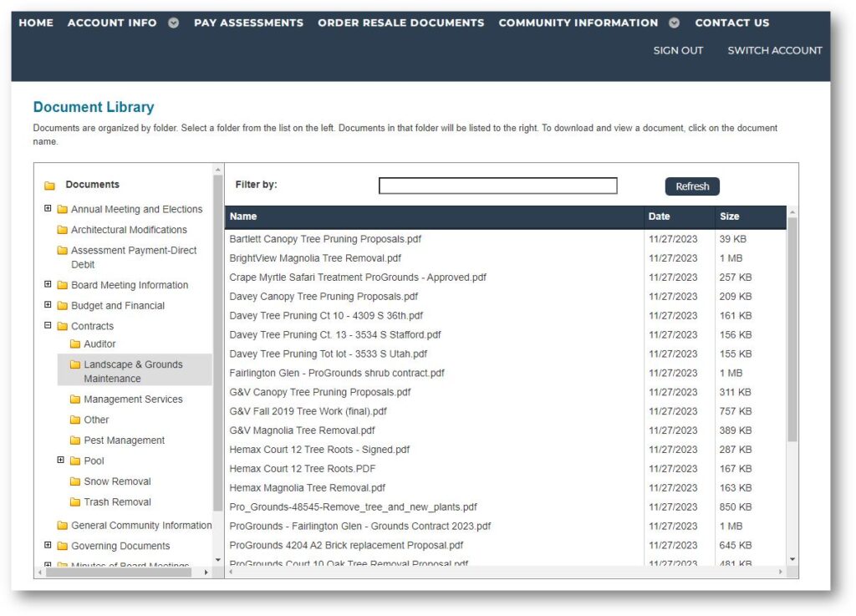Click the folder tree scroll right arrow
This screenshot has width=856, height=616.
click(x=206, y=573)
